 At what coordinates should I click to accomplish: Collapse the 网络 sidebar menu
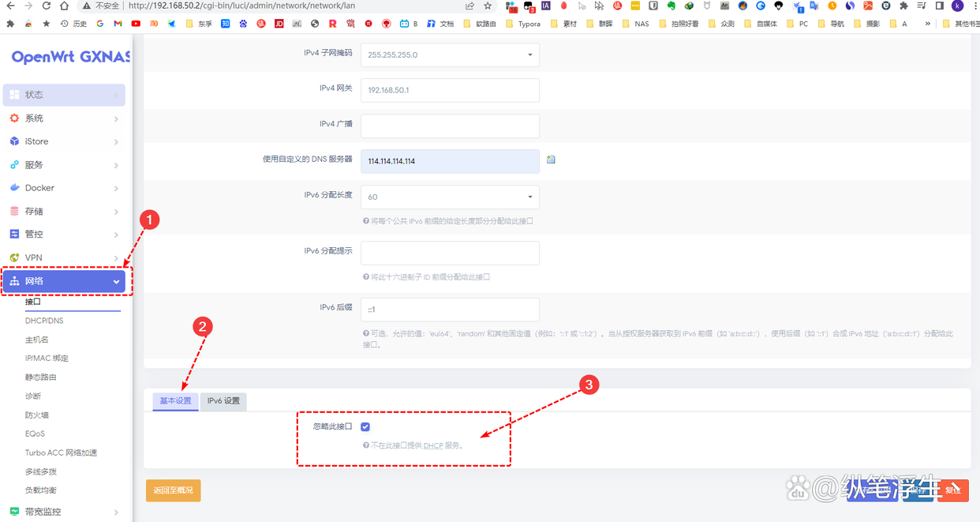(x=116, y=281)
